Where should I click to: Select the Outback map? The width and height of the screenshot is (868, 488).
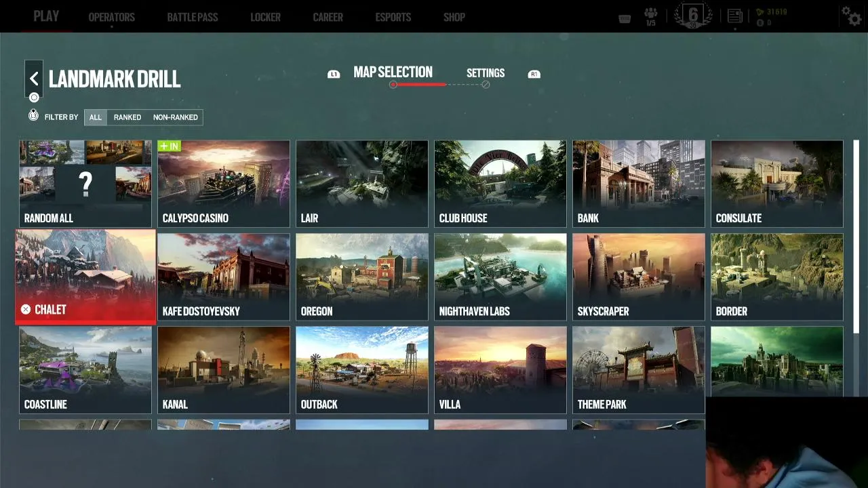362,369
